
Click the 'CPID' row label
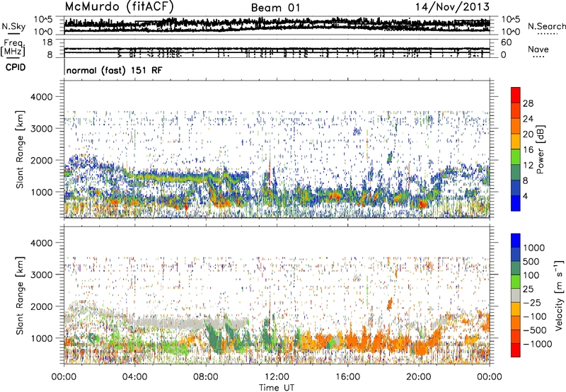coord(16,67)
